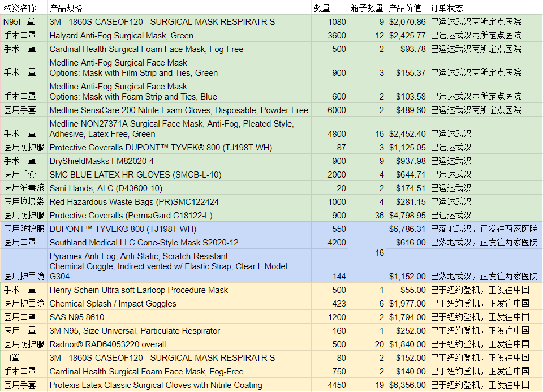
Task: Select Red Hazardous Waste Bags cell
Action: 179,201
